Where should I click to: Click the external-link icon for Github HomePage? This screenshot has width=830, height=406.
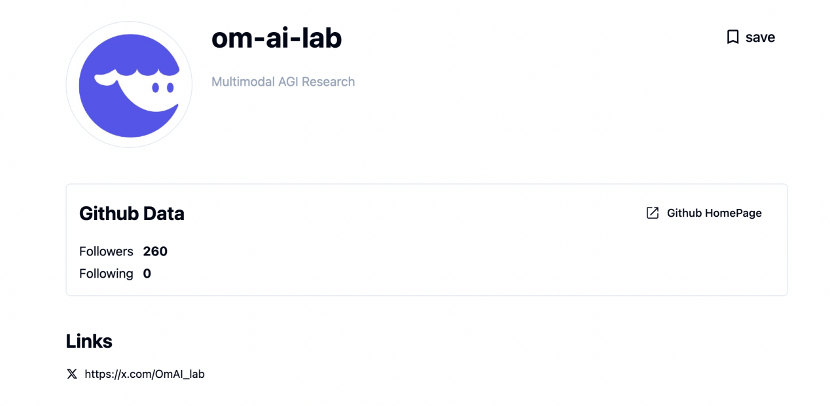pos(653,213)
